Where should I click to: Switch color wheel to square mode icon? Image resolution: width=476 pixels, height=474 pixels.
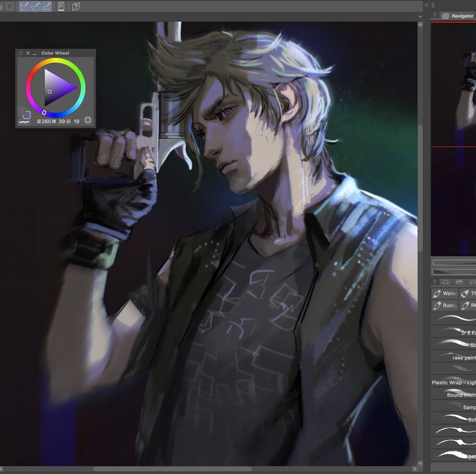coord(88,120)
